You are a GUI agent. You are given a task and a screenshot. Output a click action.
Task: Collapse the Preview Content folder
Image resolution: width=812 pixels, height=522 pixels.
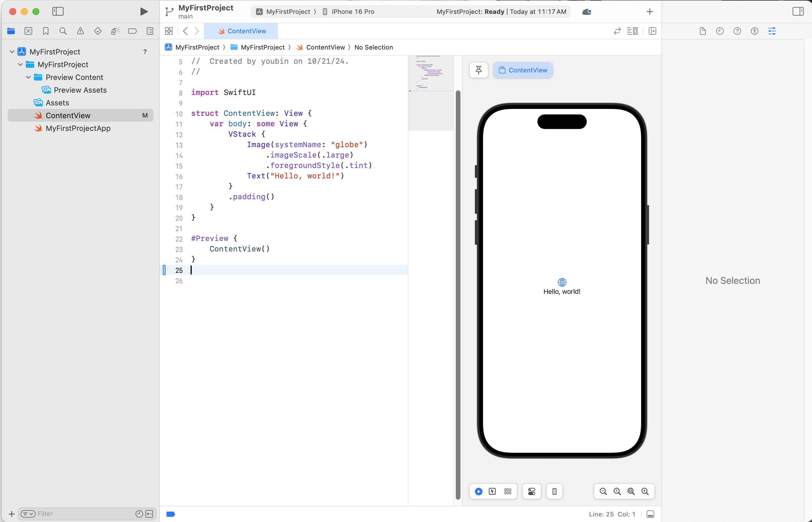[28, 77]
